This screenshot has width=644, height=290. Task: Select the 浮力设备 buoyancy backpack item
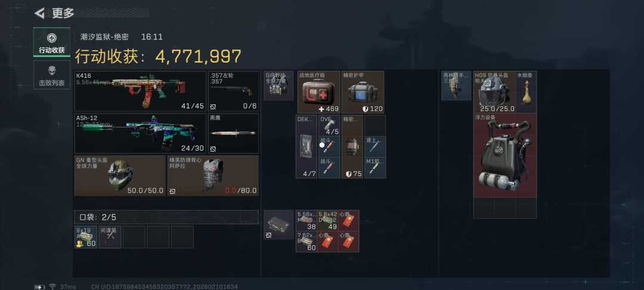click(x=505, y=155)
